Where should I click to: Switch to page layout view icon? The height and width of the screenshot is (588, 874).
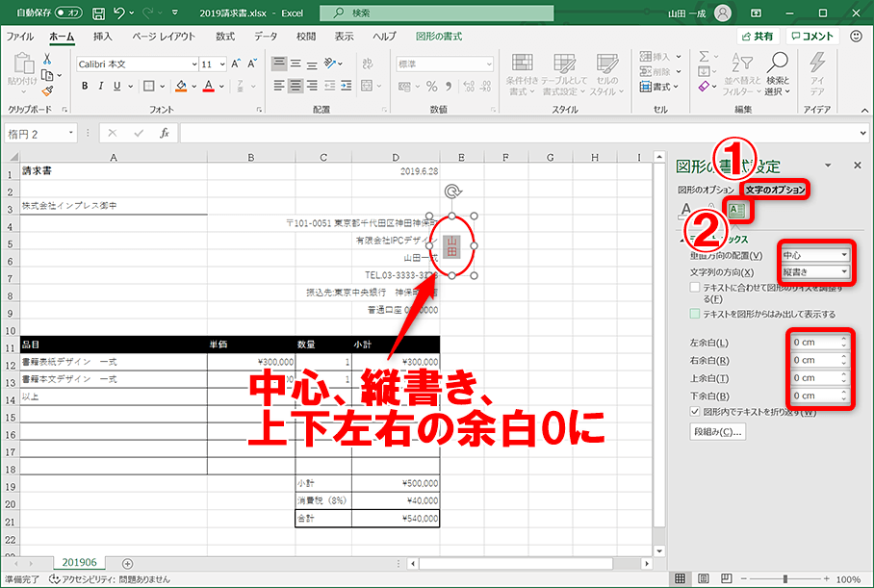[x=704, y=578]
